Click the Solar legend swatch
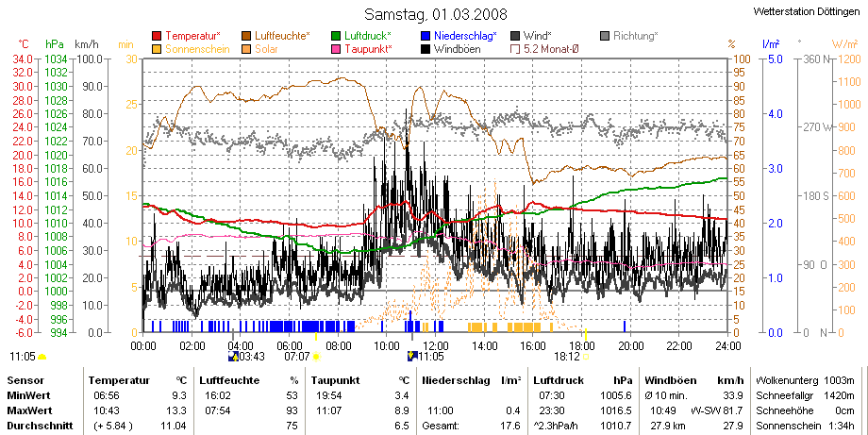Viewport: 868px width, 435px height. [246, 49]
